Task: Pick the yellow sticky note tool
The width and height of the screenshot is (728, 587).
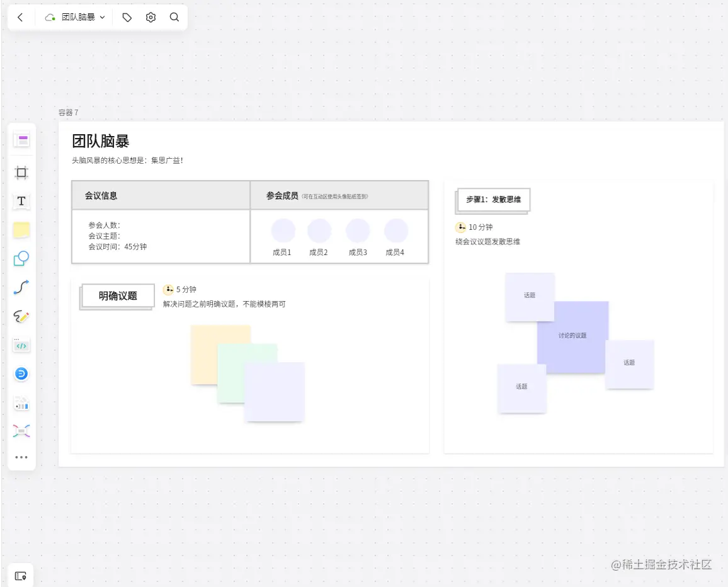Action: click(21, 230)
